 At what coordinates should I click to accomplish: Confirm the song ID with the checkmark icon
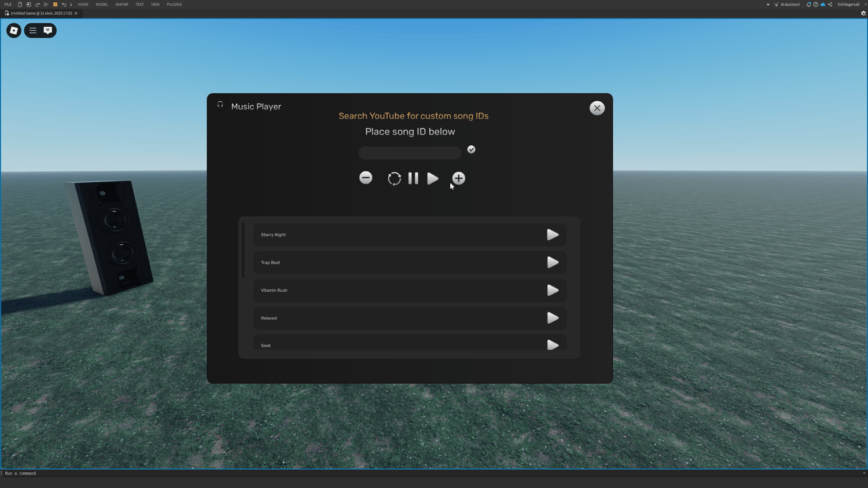tap(472, 149)
